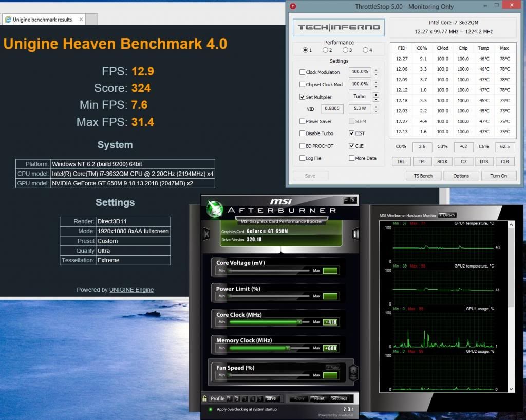Enable the Clock Modulation checkbox
The image size is (526, 420).
[302, 72]
